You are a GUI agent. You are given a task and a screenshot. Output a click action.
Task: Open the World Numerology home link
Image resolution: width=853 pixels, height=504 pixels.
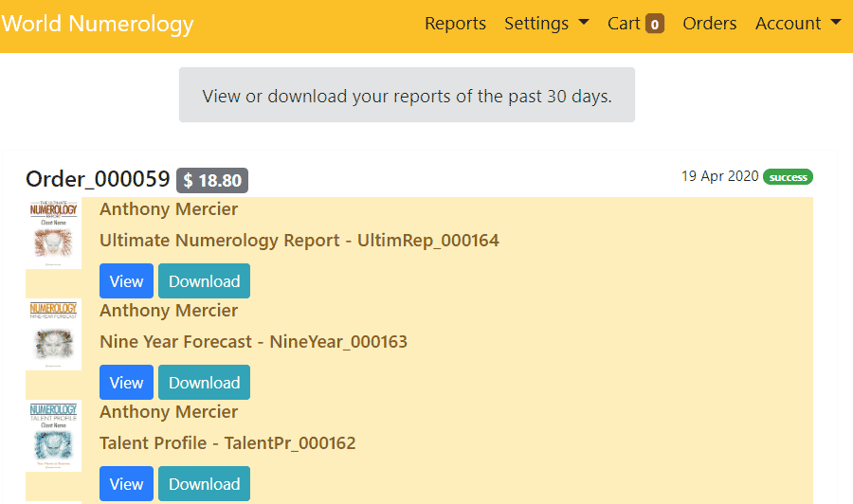click(x=98, y=24)
